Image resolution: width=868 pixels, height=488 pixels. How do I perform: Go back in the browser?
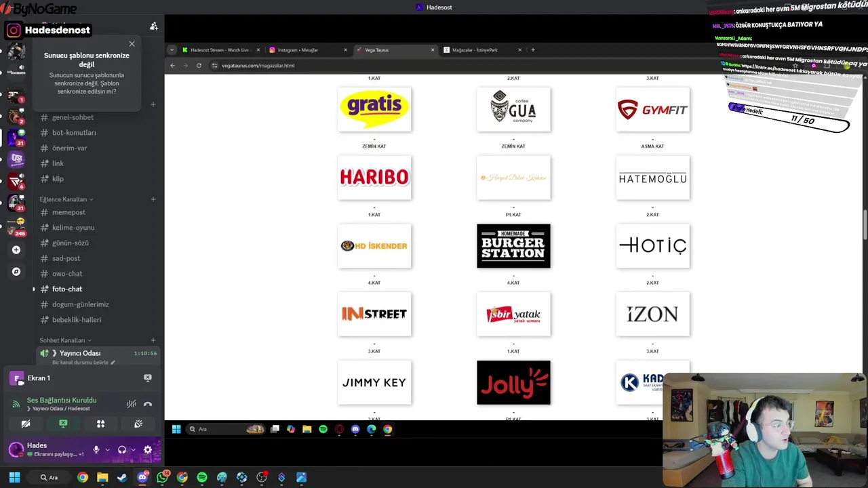(172, 66)
